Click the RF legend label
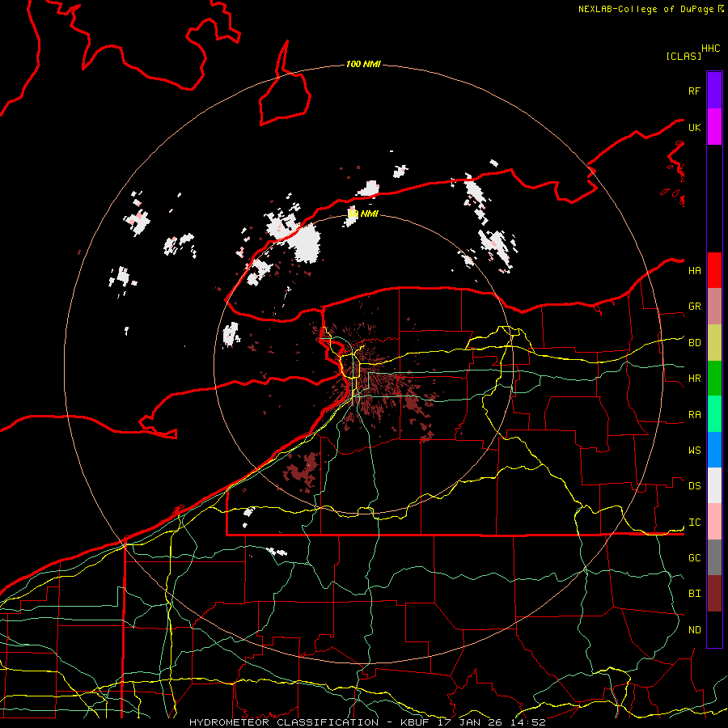 coord(694,91)
